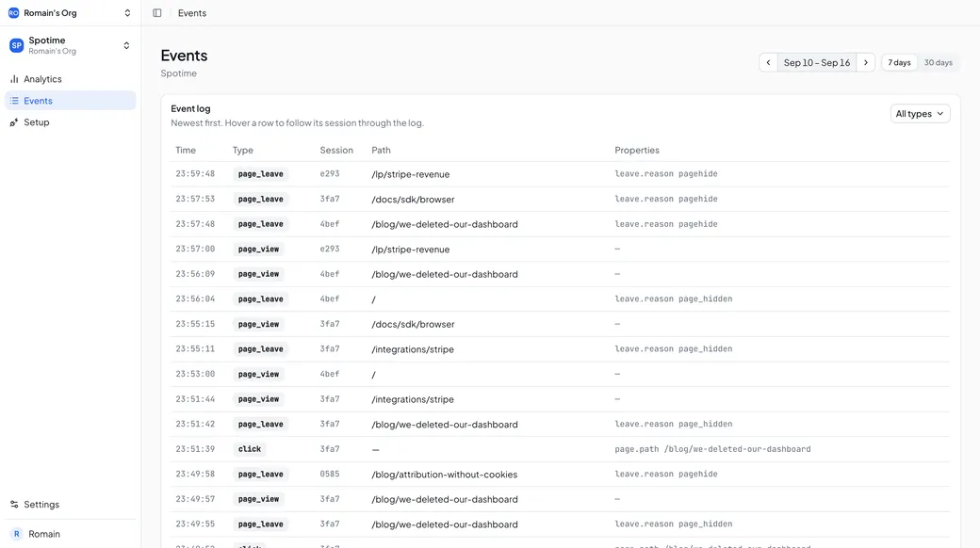Click the Setup plug icon
Viewport: 980px width, 548px height.
pos(14,122)
